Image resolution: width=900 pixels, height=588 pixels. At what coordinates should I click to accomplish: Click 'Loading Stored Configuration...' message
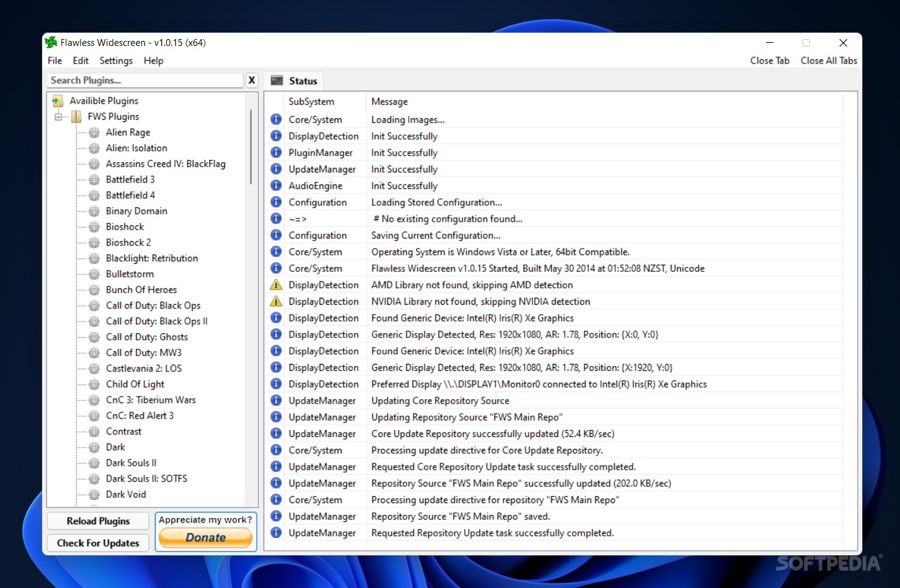pyautogui.click(x=436, y=202)
